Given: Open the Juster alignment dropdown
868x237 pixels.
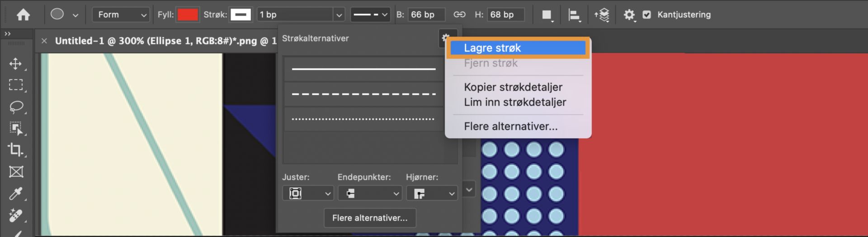Looking at the screenshot, I should (308, 193).
